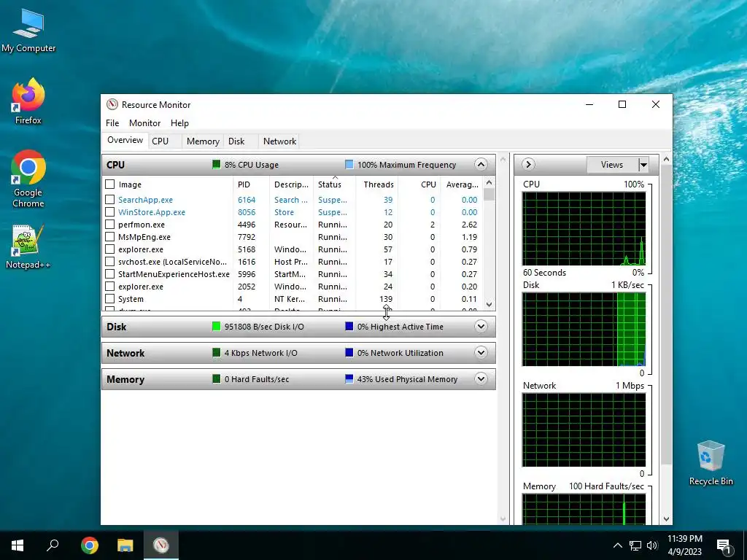Image resolution: width=747 pixels, height=560 pixels.
Task: Click the Maximum Frequency blue indicator
Action: click(349, 164)
